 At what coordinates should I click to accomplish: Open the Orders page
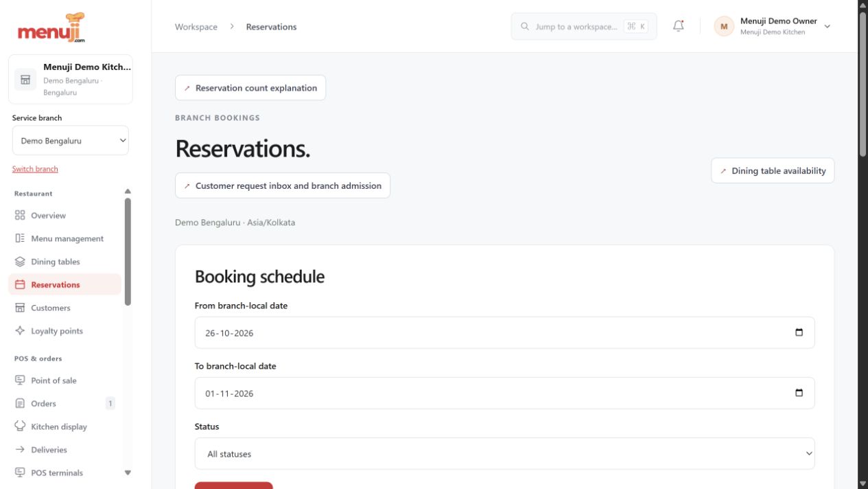tap(65, 403)
